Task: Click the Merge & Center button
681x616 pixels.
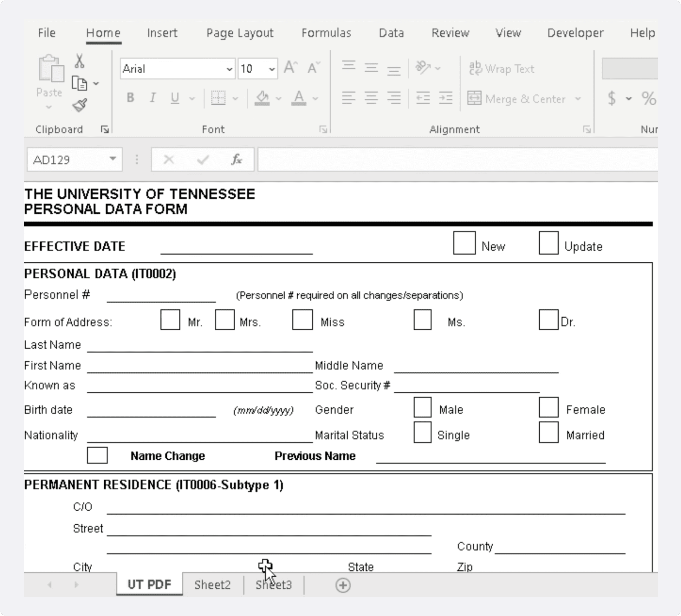Action: (x=517, y=99)
